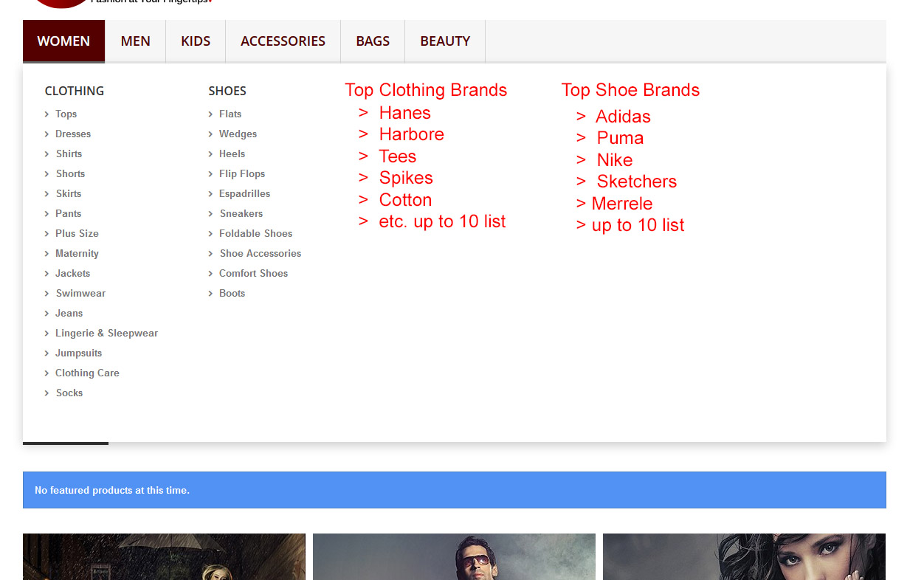Select Jumpsuits in Clothing list
Screen dimensions: 924x580
tap(78, 353)
